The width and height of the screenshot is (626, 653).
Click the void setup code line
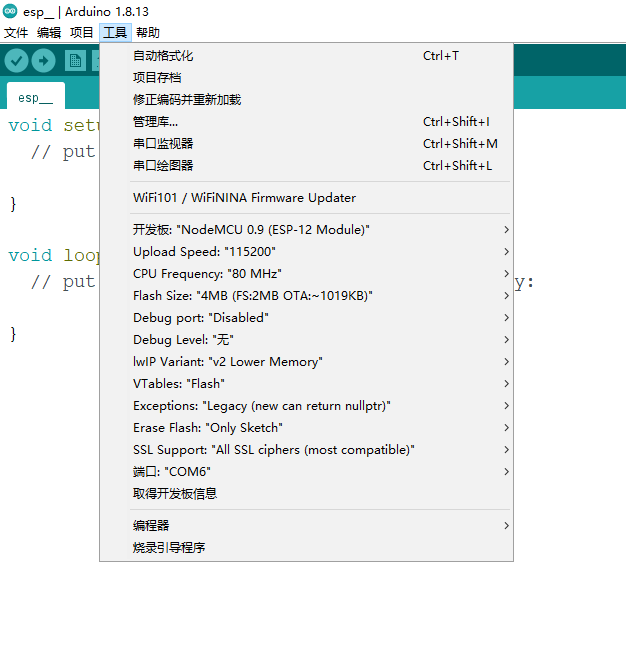point(53,125)
